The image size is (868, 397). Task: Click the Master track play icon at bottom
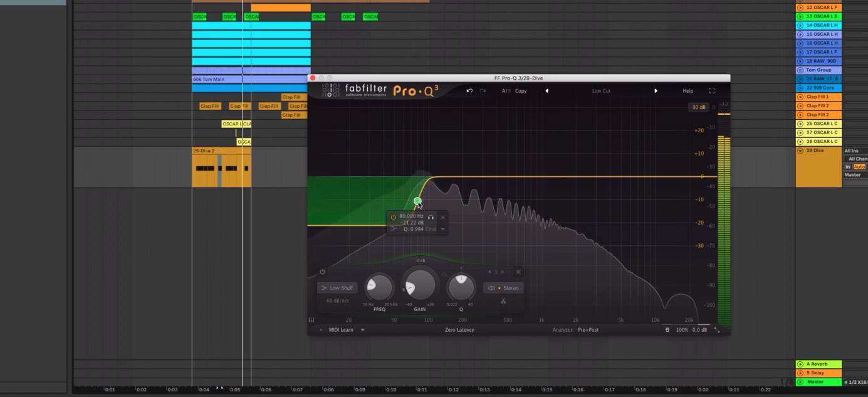800,382
